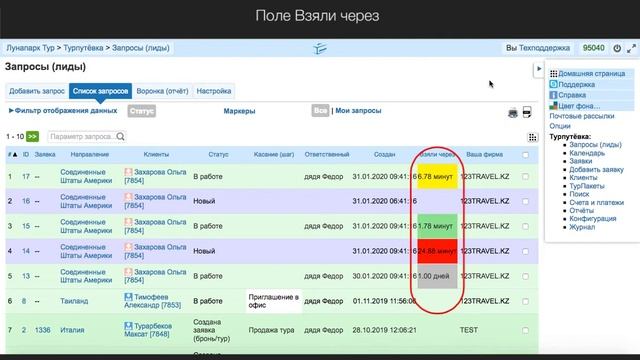Check the box for request ID 15
640x360 pixels.
point(525,226)
